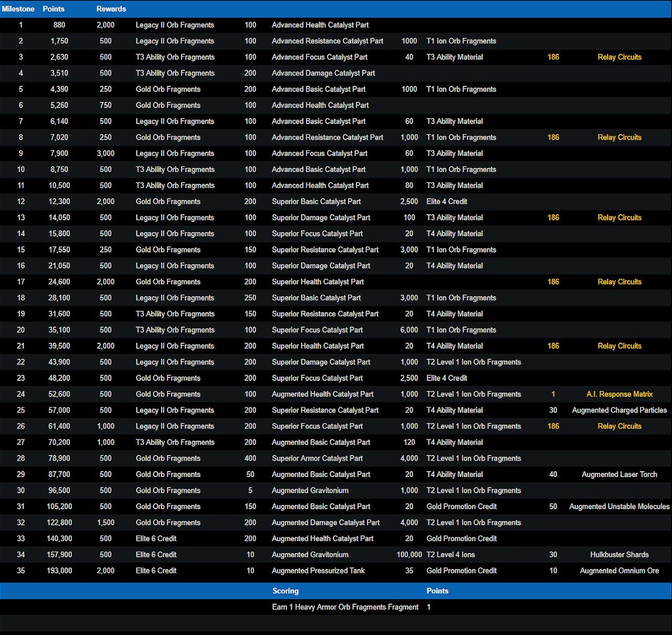Select Elite 6 Credit in milestone 33 row
Image resolution: width=672 pixels, height=635 pixels.
tap(156, 538)
